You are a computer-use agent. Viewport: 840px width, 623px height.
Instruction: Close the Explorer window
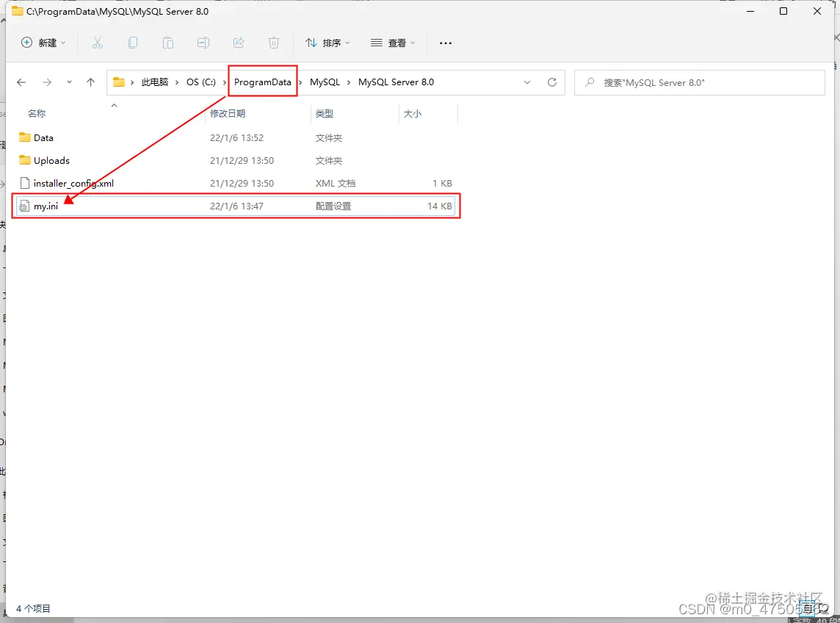pyautogui.click(x=817, y=11)
